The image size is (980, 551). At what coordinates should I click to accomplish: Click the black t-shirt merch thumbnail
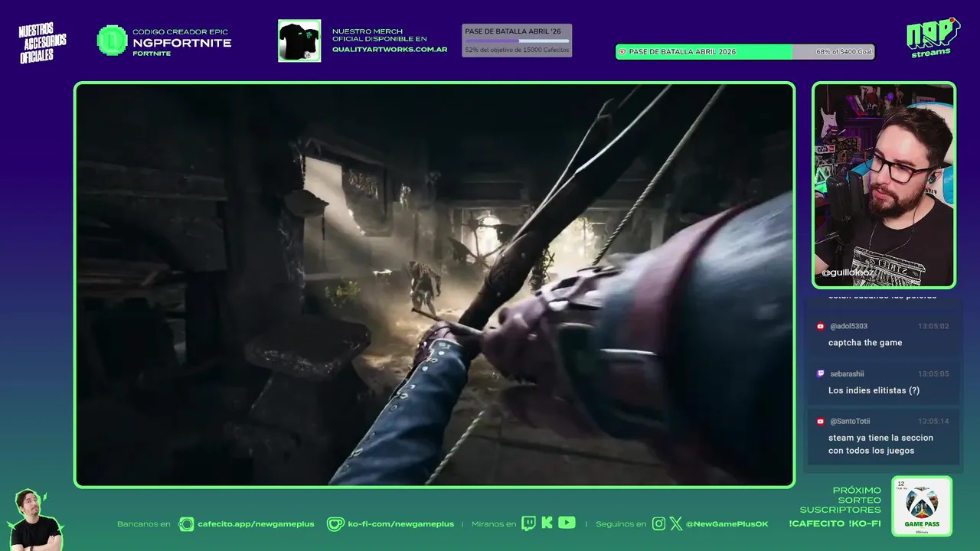pos(299,41)
